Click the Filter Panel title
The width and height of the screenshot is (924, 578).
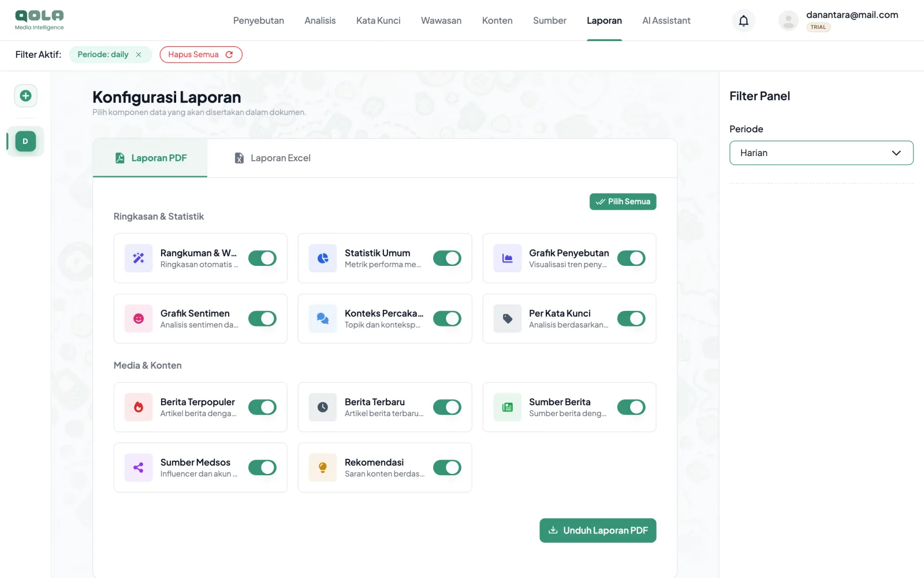pos(760,97)
